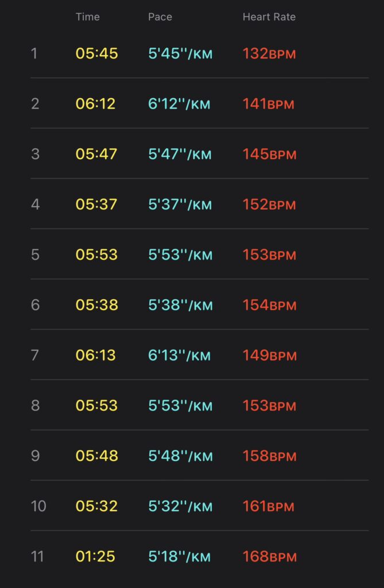Select the 168BPM heart rate in row 11
Screen dimensions: 384x588
click(268, 556)
